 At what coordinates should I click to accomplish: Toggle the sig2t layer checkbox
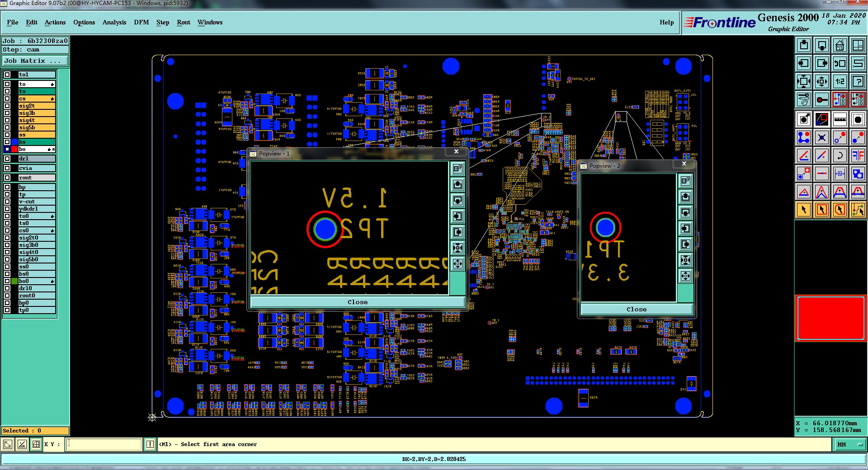(7, 106)
